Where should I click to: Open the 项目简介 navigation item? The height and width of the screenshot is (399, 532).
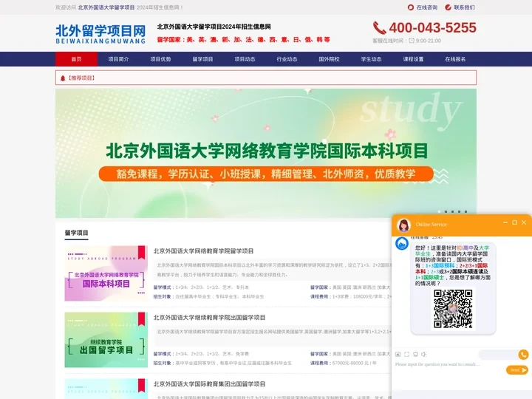coord(118,59)
